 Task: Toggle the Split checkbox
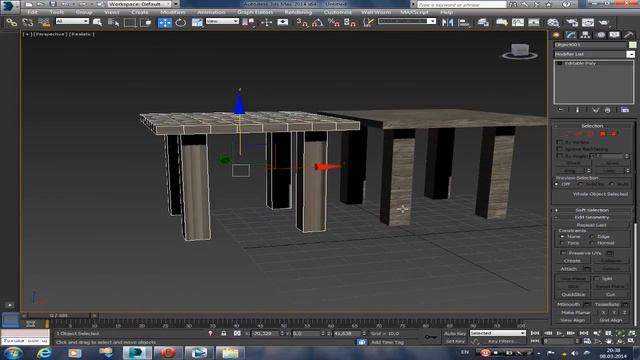tap(597, 278)
